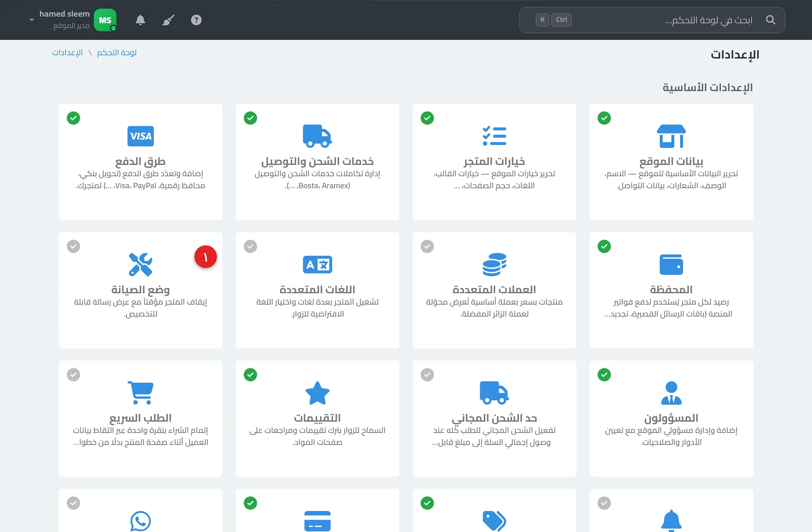Screen dimensions: 812x532
Task: Go to لوحة التحكم breadcrumb link
Action: click(x=117, y=52)
